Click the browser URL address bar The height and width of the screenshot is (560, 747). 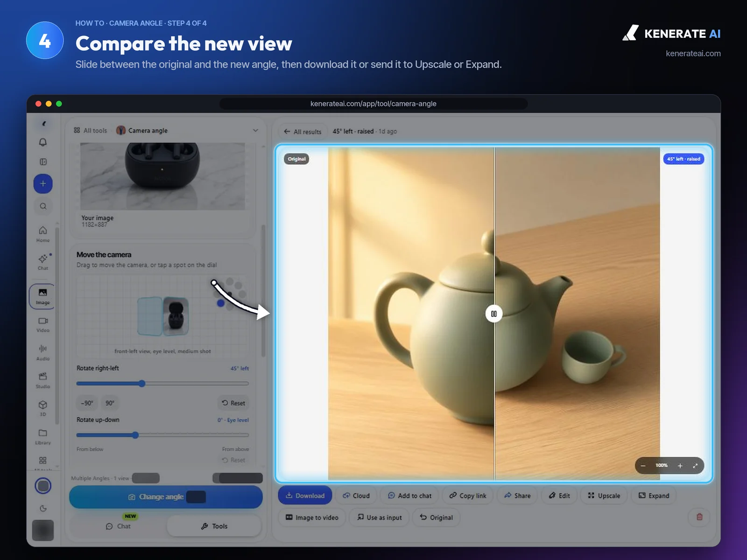coord(373,104)
